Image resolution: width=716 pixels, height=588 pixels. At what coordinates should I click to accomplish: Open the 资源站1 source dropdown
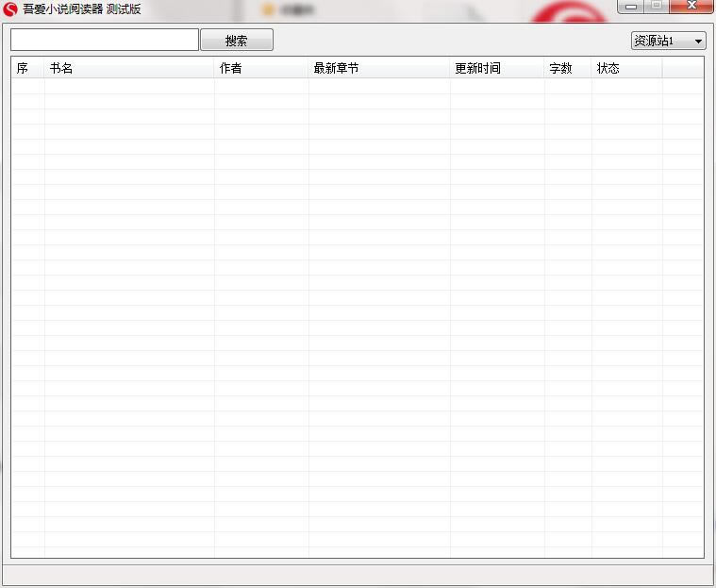point(669,41)
